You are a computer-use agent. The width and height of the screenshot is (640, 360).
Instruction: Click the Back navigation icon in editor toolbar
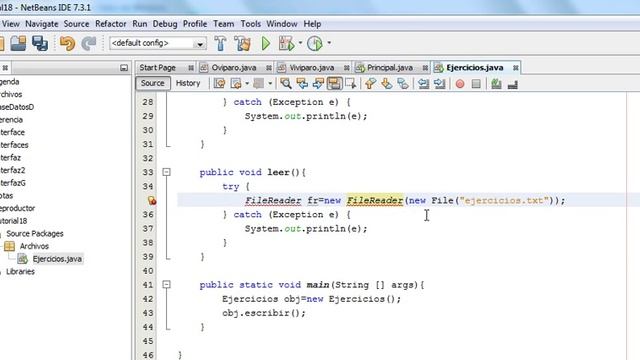point(236,84)
